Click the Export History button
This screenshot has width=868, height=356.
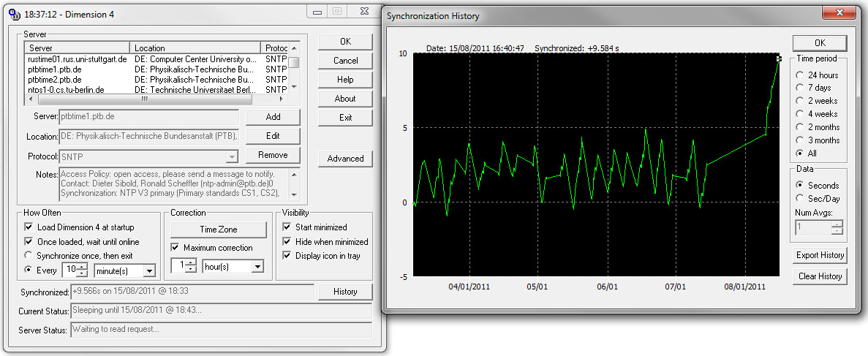pyautogui.click(x=820, y=255)
